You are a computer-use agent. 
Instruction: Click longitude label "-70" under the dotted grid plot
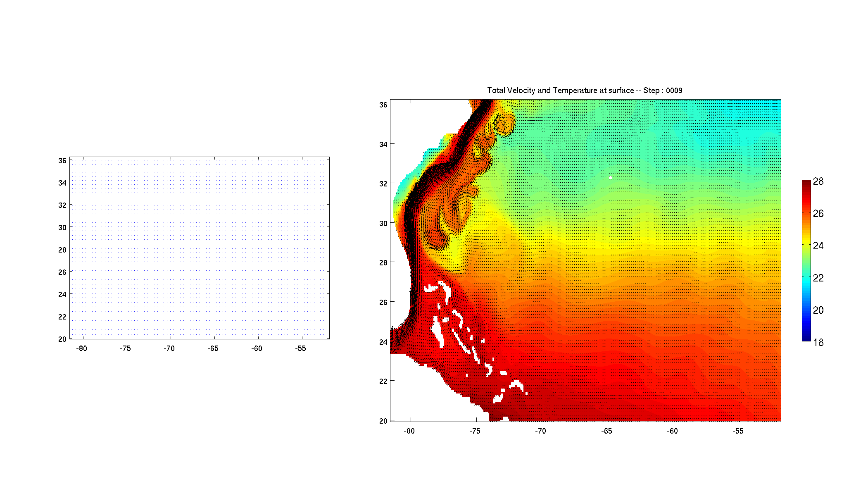(169, 348)
